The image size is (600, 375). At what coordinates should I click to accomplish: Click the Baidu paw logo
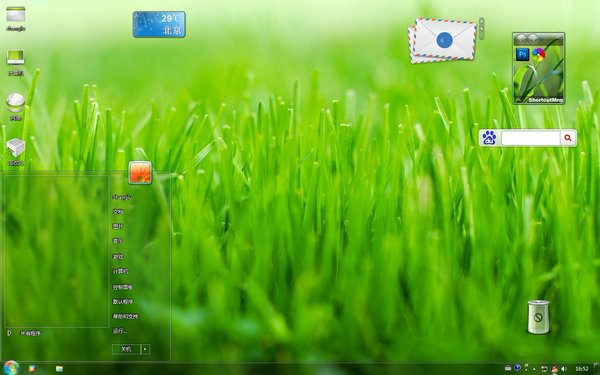click(x=489, y=138)
